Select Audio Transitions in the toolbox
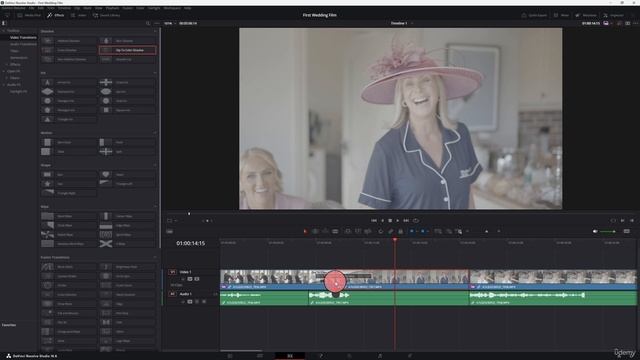Image resolution: width=640 pixels, height=360 pixels. [x=23, y=44]
